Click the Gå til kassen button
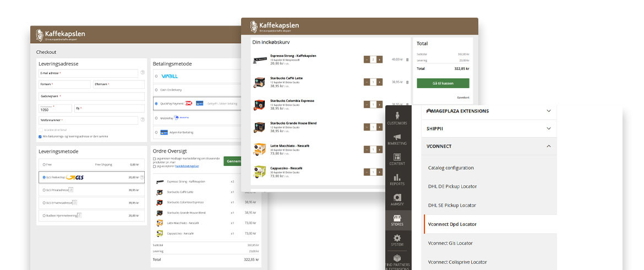 point(443,83)
